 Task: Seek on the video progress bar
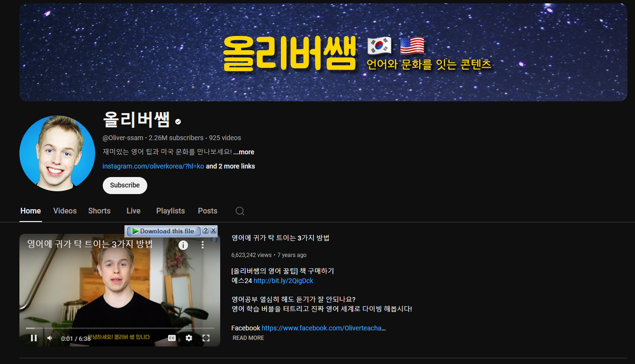pos(120,328)
